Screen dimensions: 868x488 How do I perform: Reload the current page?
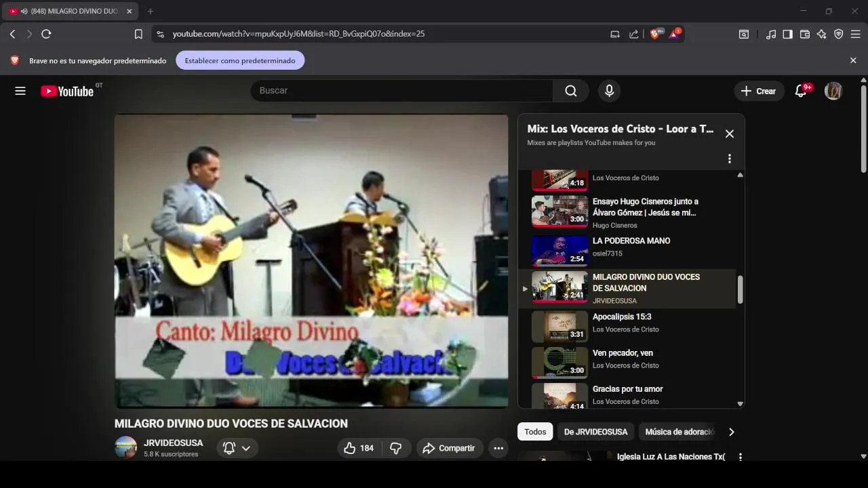click(x=46, y=34)
